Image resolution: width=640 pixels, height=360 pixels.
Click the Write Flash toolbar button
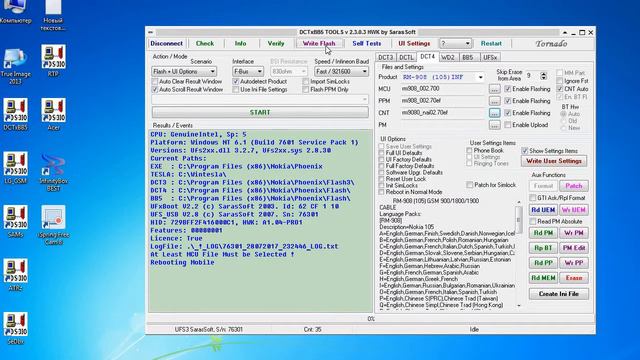(319, 43)
